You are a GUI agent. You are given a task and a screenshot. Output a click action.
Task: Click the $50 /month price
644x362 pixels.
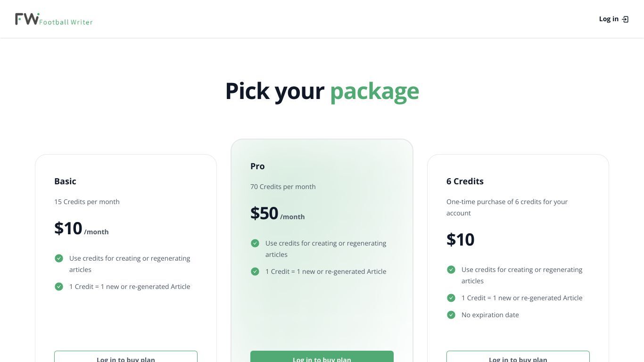coord(278,214)
